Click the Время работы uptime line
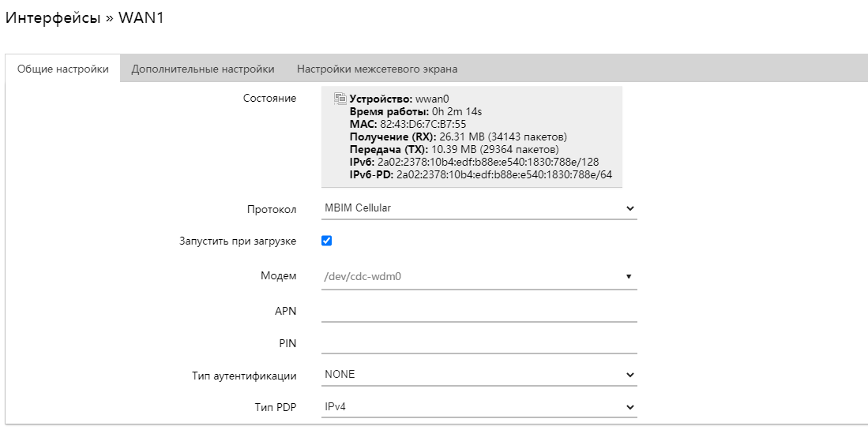868x445 pixels. point(415,111)
